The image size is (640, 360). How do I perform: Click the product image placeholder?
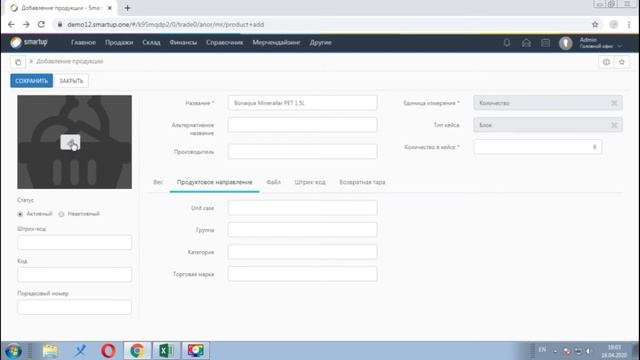coord(75,142)
